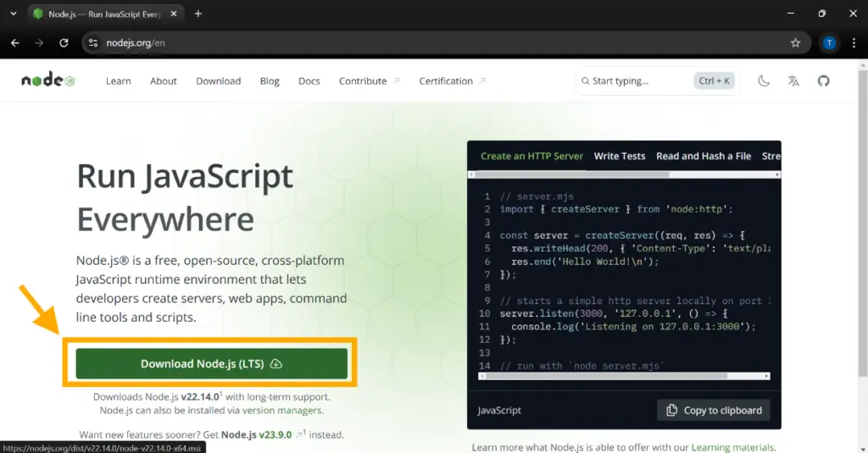Open the Chrome profile avatar
Screen dimensions: 868x453
pos(829,42)
